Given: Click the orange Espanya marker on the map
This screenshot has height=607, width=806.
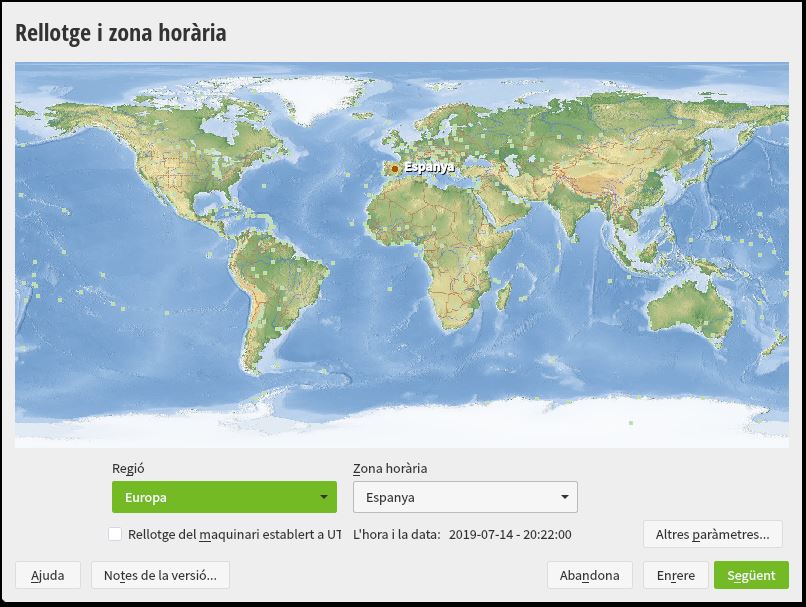Looking at the screenshot, I should click(395, 169).
